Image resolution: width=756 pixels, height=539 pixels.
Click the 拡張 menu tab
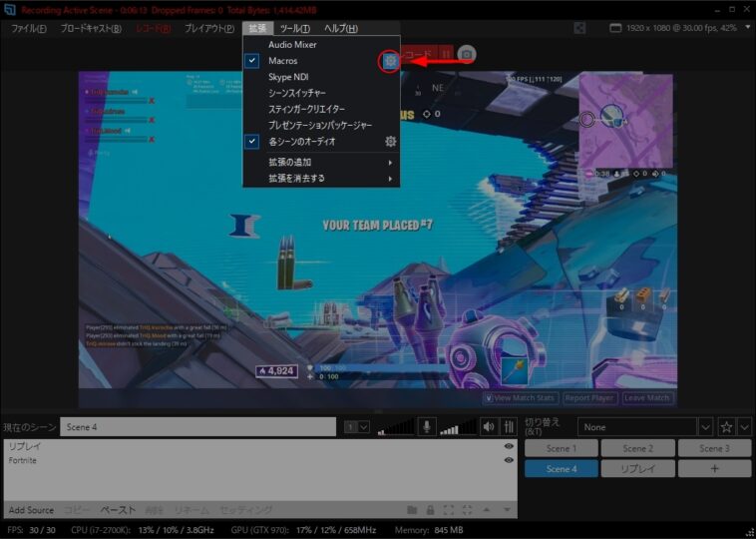[x=258, y=29]
